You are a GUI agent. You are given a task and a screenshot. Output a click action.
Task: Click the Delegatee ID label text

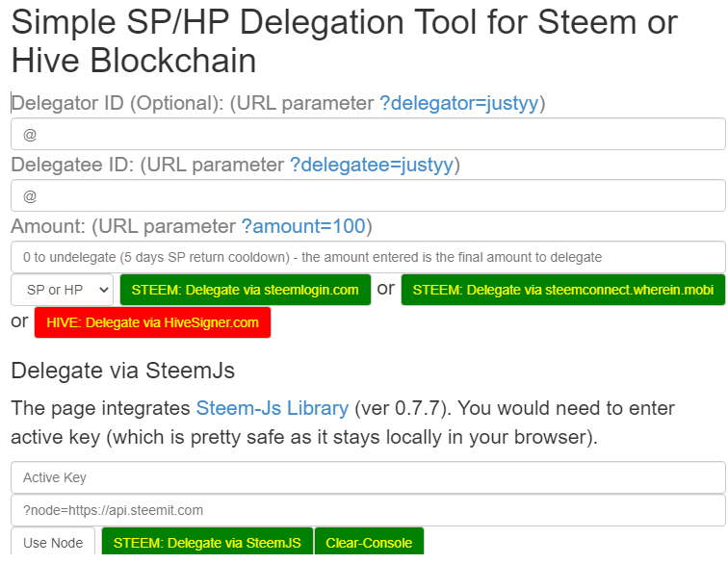72,165
